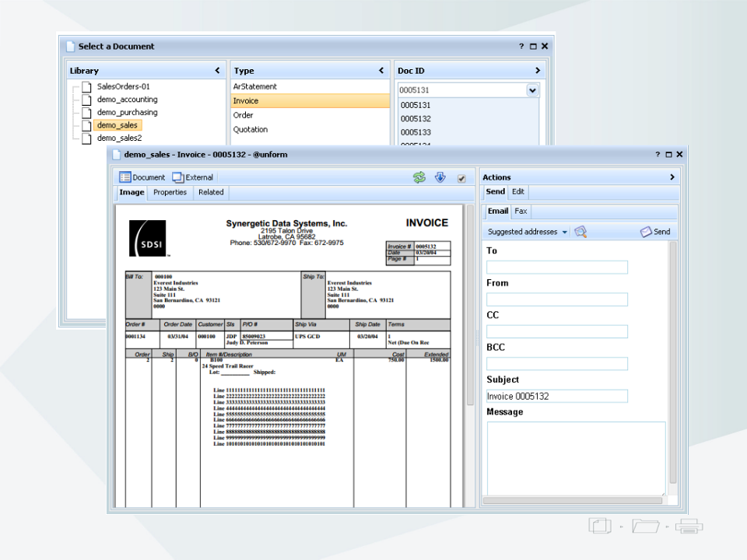Toggle the checkmark checkbox in the document toolbar
Screen dimensions: 747x560
(x=461, y=177)
